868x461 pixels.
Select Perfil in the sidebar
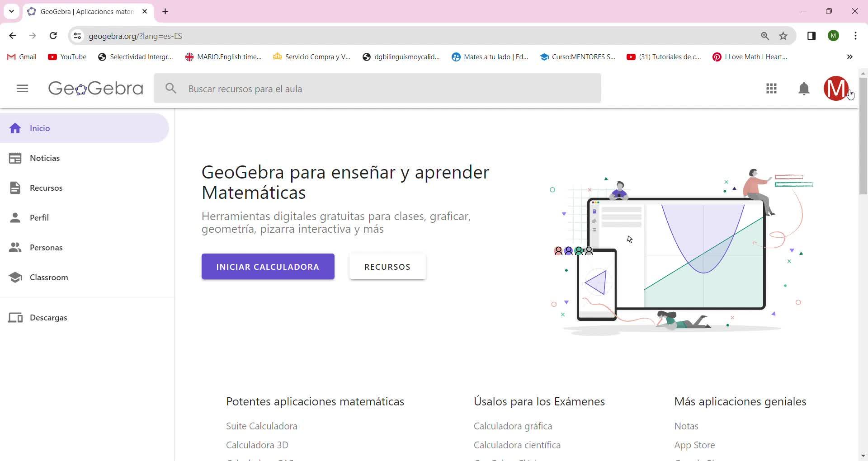pyautogui.click(x=85, y=218)
